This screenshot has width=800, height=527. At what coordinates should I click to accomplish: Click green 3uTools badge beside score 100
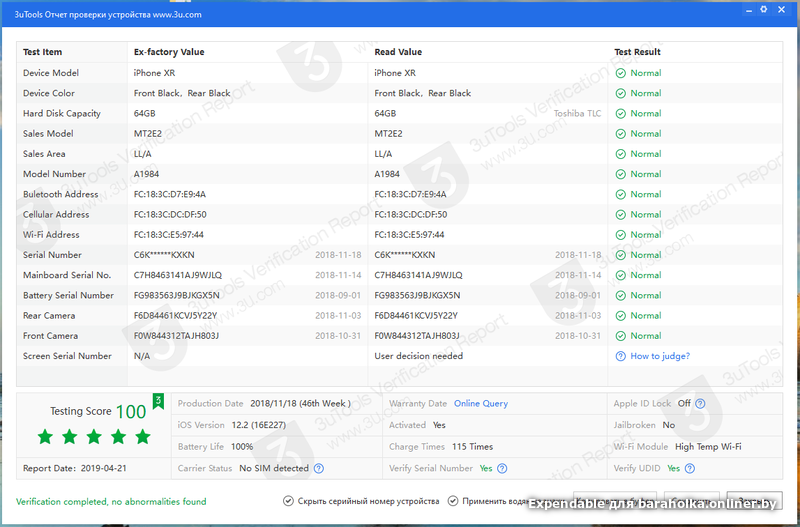[158, 401]
